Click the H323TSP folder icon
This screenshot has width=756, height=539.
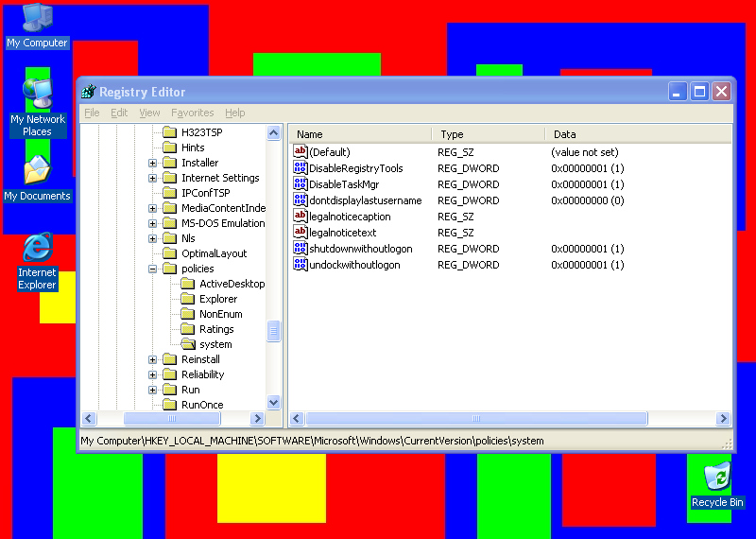[x=170, y=131]
